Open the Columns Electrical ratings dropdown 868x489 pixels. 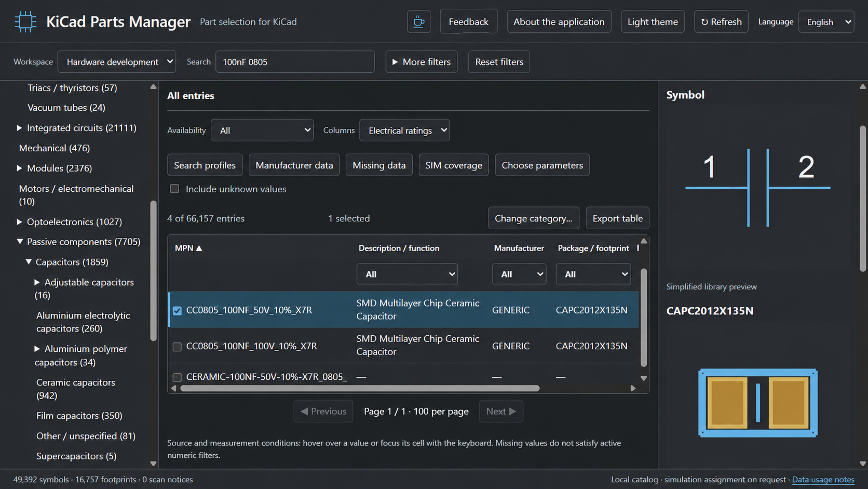404,130
